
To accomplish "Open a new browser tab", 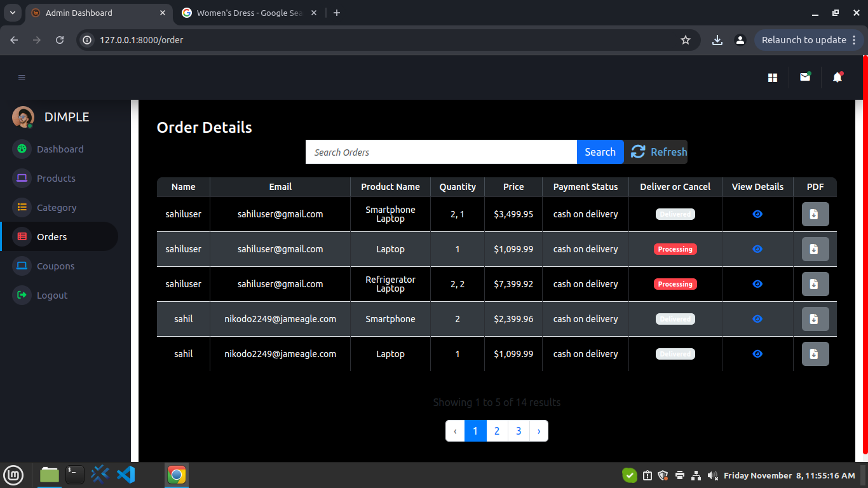I will (x=337, y=13).
